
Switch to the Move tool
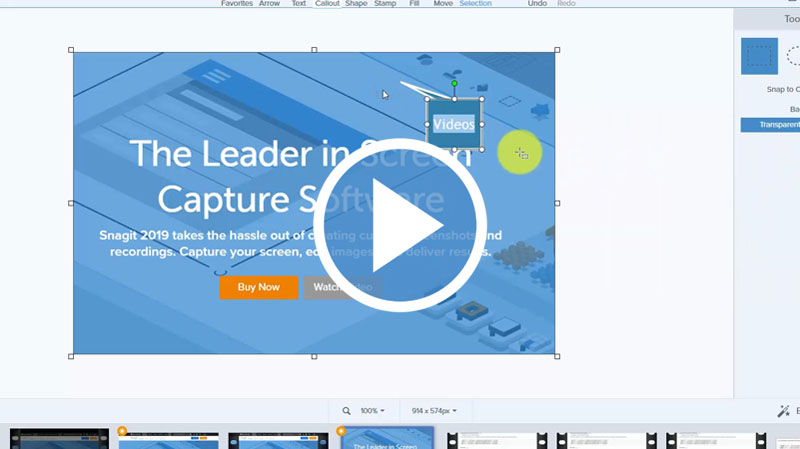(443, 4)
